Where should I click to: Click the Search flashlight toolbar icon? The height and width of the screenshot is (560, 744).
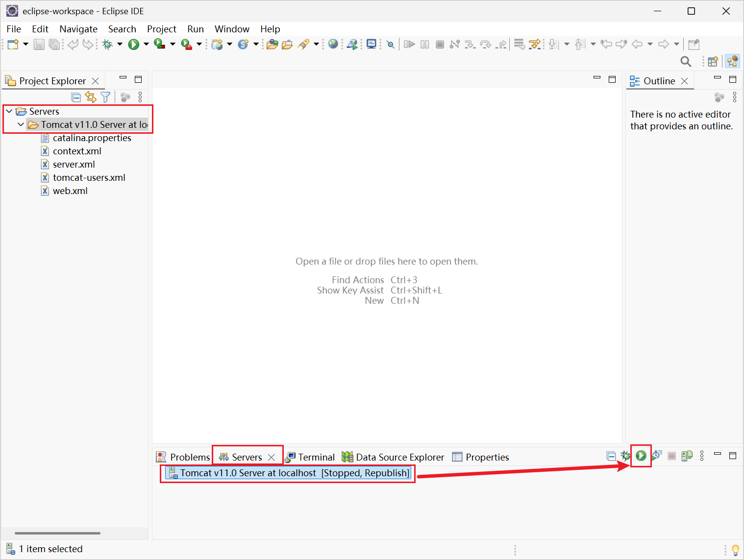pyautogui.click(x=304, y=45)
